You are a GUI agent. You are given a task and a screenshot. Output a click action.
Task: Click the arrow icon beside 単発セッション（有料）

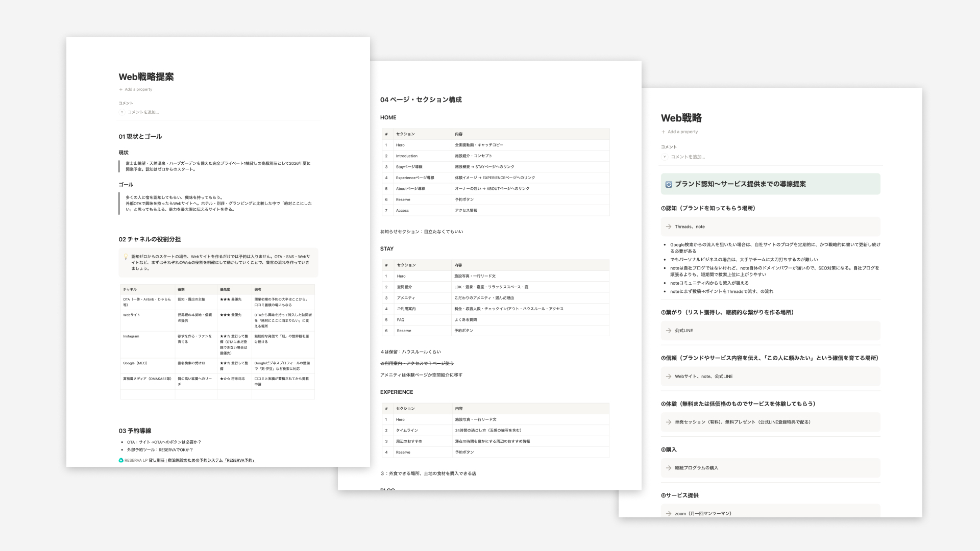[x=669, y=422]
